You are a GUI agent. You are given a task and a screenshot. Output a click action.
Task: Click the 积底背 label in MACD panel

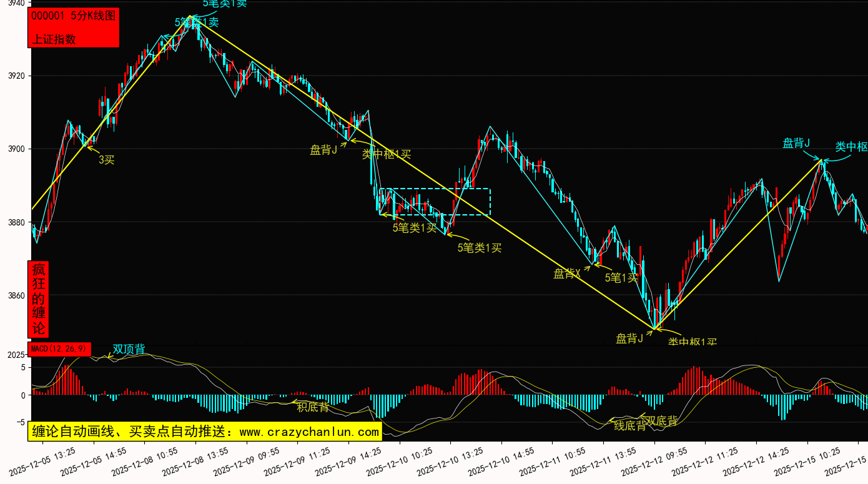pos(313,407)
